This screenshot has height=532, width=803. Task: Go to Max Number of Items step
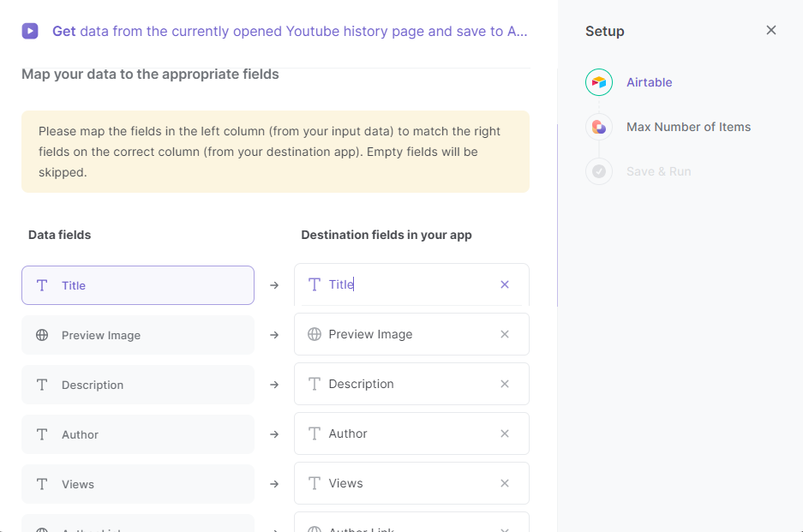(x=688, y=127)
